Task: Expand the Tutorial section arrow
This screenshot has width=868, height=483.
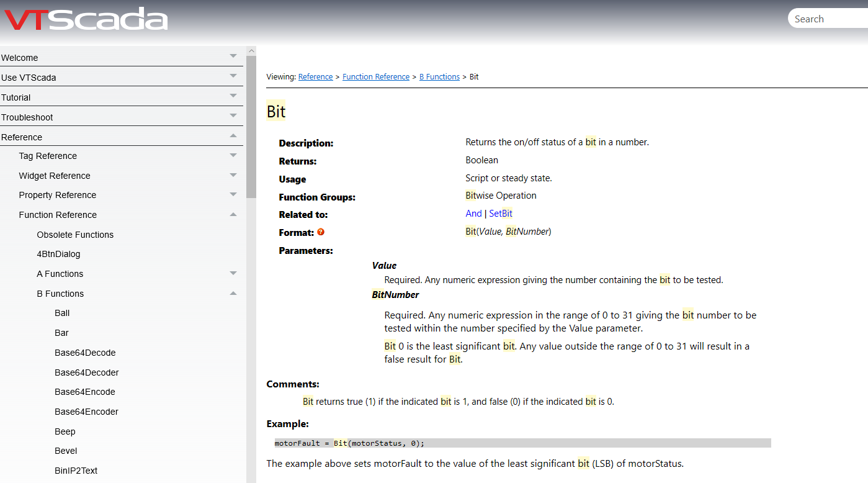Action: coord(233,96)
